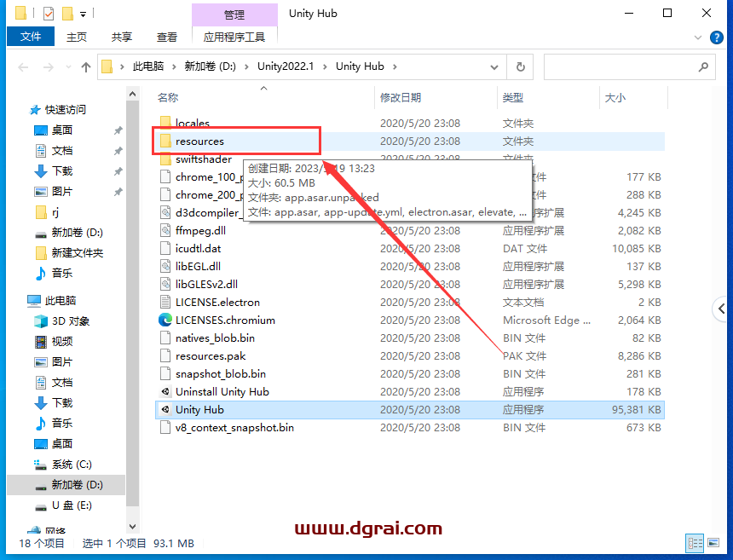Open the address bar breadcrumb dropdown arrow
Image resolution: width=733 pixels, height=560 pixels.
(x=493, y=66)
